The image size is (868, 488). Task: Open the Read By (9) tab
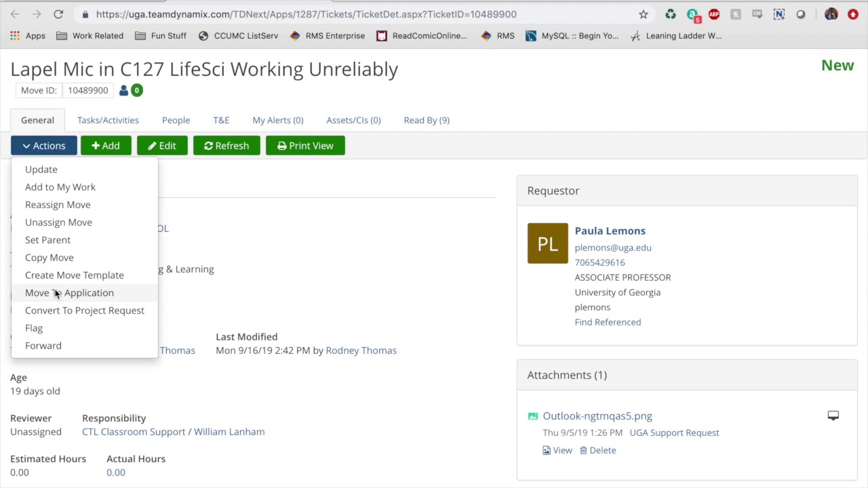click(x=427, y=120)
